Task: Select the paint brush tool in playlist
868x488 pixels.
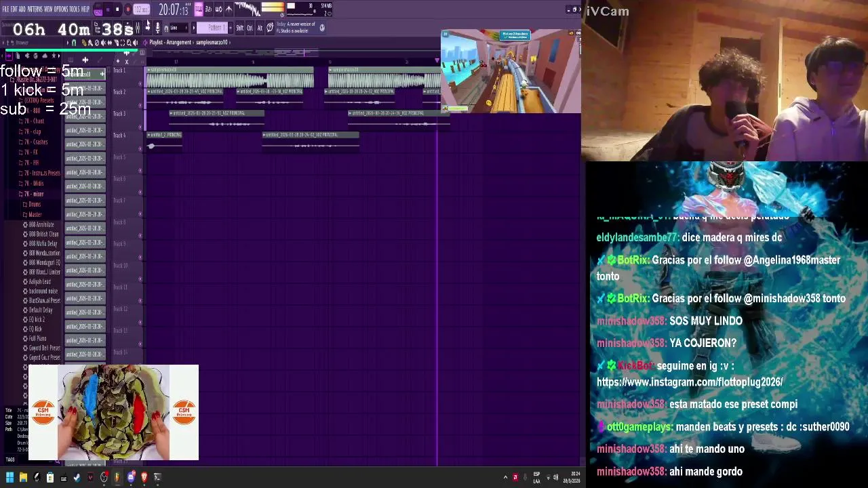Action: coord(90,42)
